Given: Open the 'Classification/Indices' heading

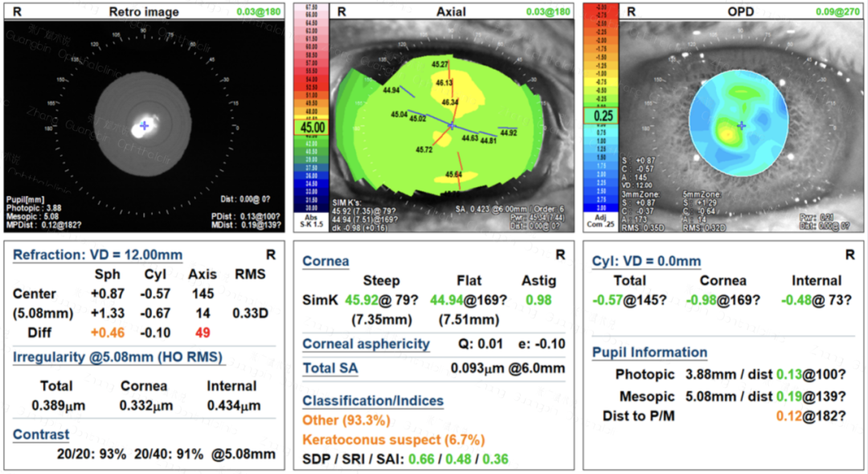Looking at the screenshot, I should point(373,400).
